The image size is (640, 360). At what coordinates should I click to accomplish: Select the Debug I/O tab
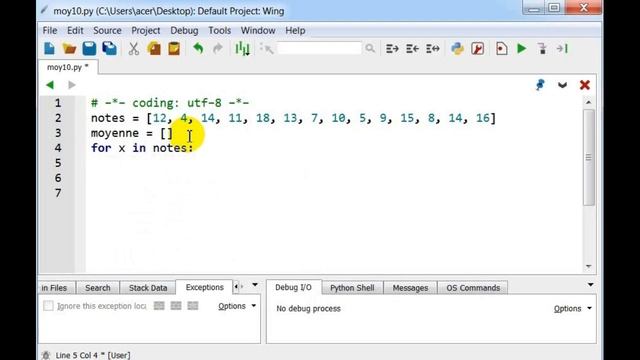click(x=293, y=287)
